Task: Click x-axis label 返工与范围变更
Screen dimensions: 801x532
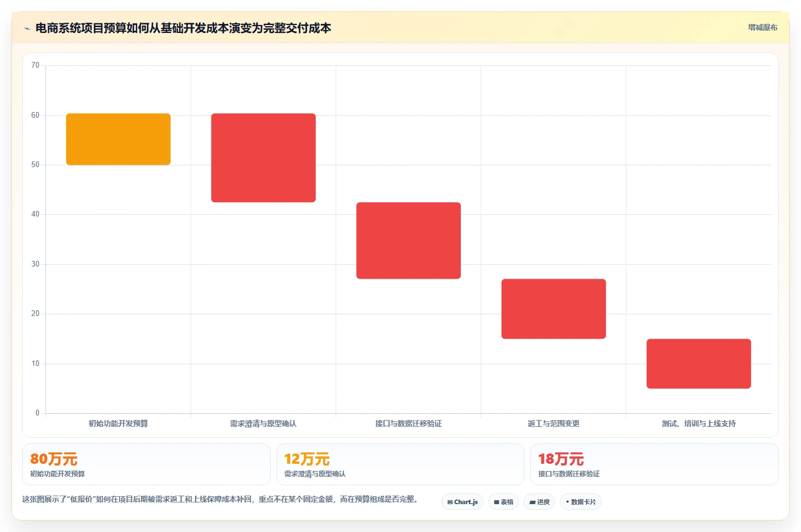Action: click(x=554, y=423)
